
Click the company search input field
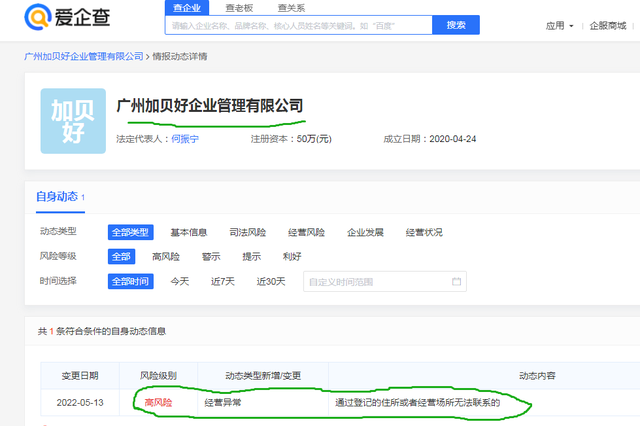pyautogui.click(x=298, y=25)
